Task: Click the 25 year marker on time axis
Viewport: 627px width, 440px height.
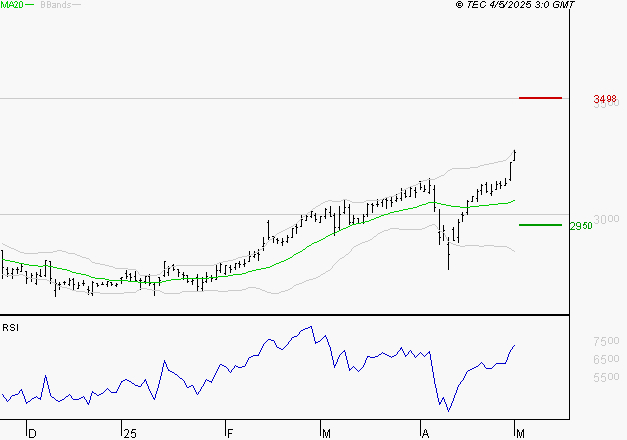Action: point(130,434)
